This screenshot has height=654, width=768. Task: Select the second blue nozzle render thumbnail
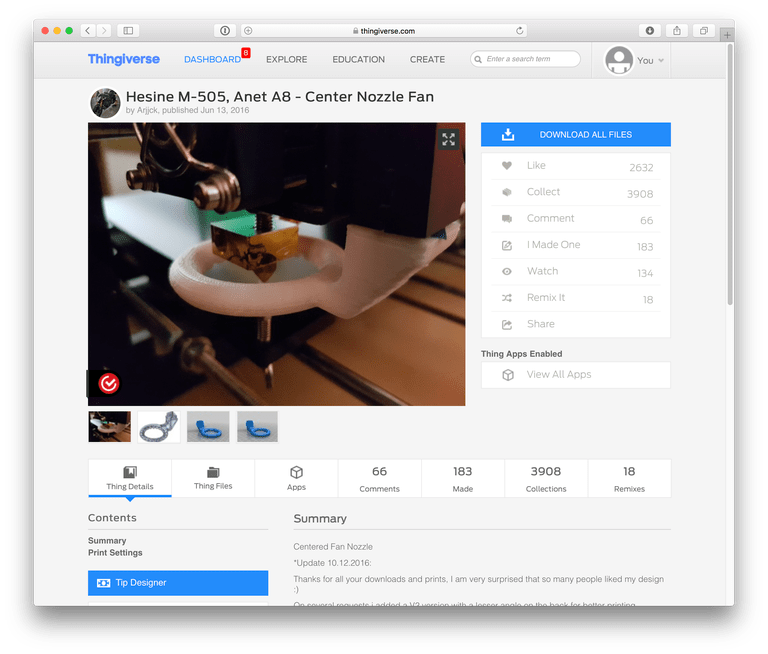coord(257,427)
